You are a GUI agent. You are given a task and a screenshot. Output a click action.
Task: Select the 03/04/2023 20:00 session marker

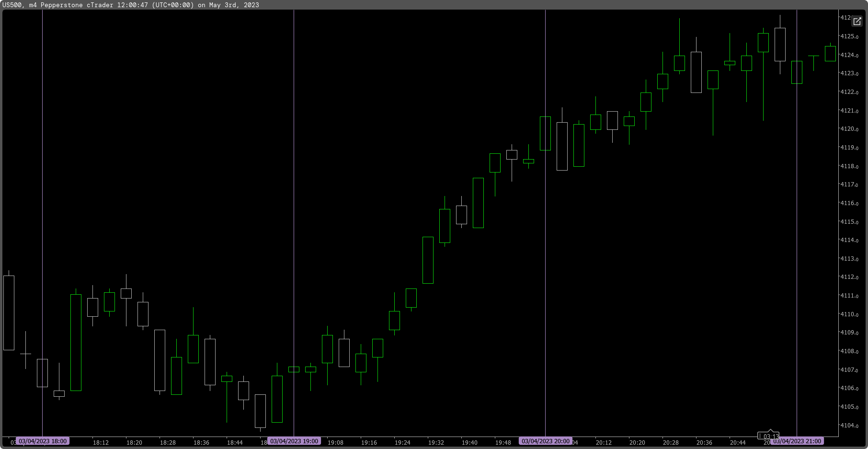545,441
